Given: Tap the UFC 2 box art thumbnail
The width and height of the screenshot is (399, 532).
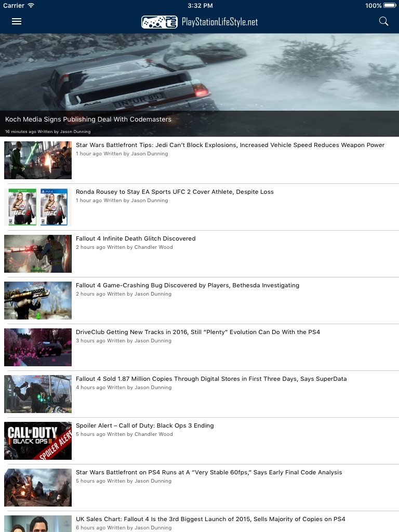Looking at the screenshot, I should [38, 207].
